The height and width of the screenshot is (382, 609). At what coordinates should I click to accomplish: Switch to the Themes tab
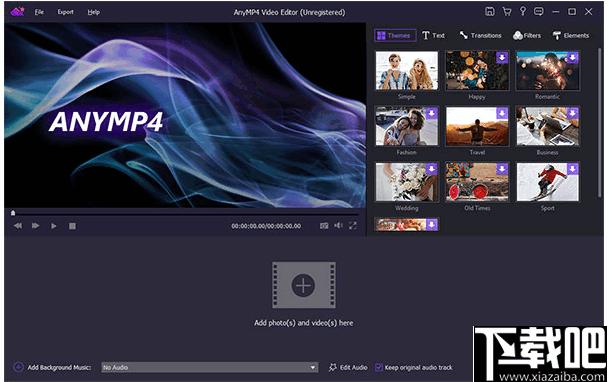[395, 35]
